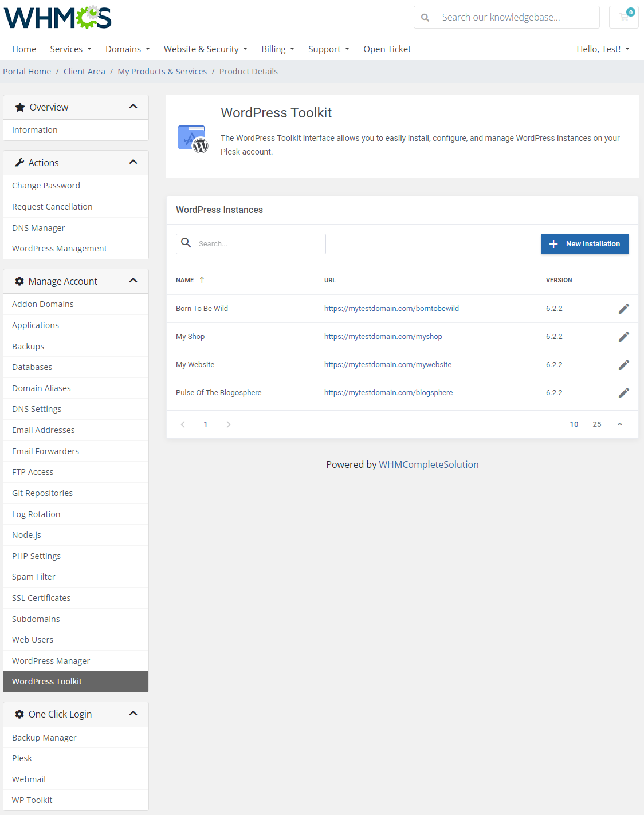Open Databases section
The image size is (644, 815).
[x=76, y=367]
